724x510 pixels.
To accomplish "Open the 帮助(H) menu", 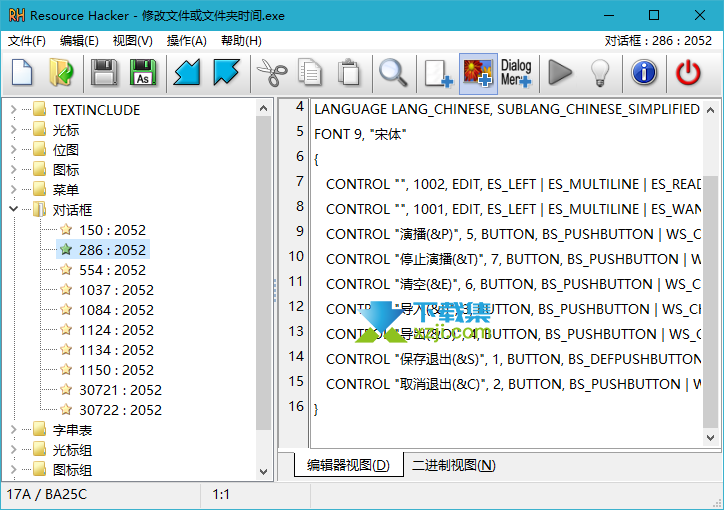I will click(241, 41).
